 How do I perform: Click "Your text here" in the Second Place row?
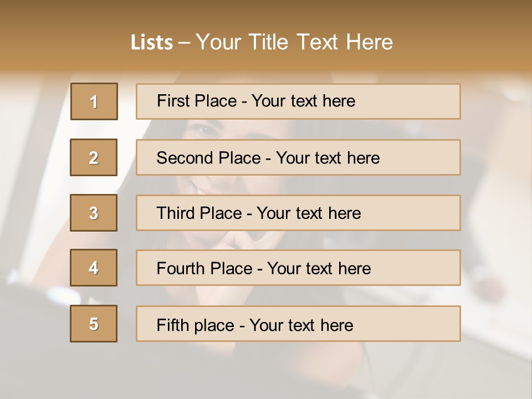[x=328, y=158]
